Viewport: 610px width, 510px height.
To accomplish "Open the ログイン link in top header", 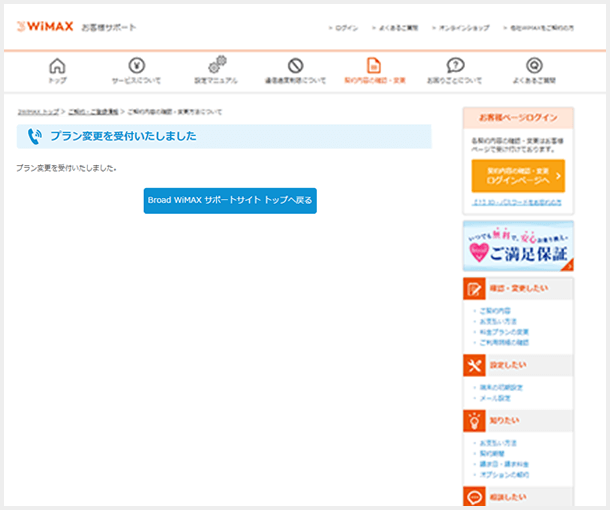I will pyautogui.click(x=345, y=27).
